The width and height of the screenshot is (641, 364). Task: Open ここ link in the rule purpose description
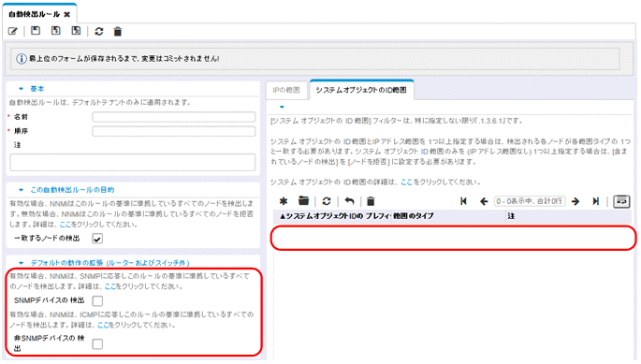click(65, 225)
